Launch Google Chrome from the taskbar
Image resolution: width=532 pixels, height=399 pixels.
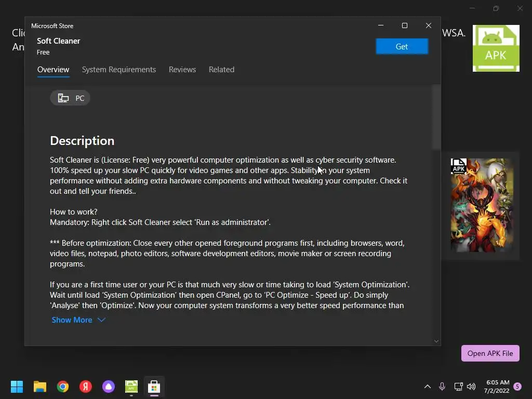63,387
